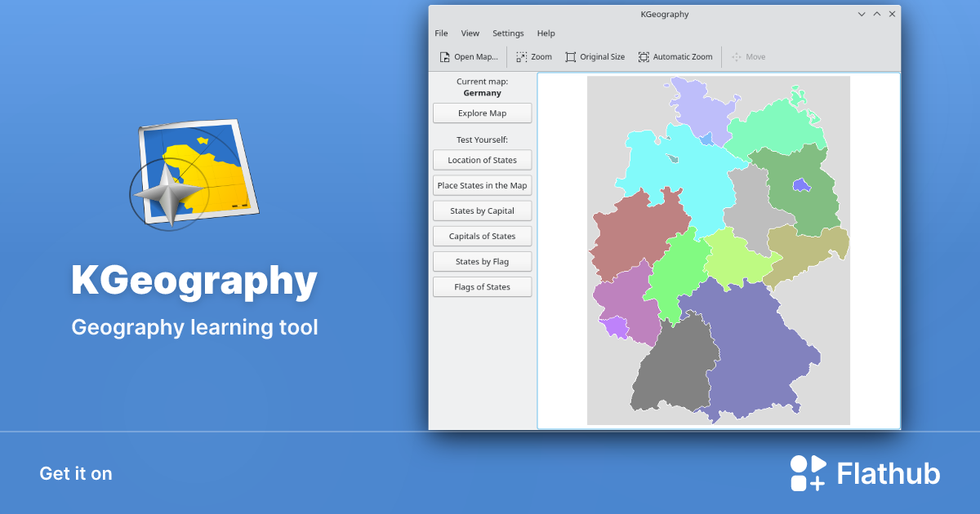
Task: Start the States by Capital test
Action: pyautogui.click(x=482, y=210)
